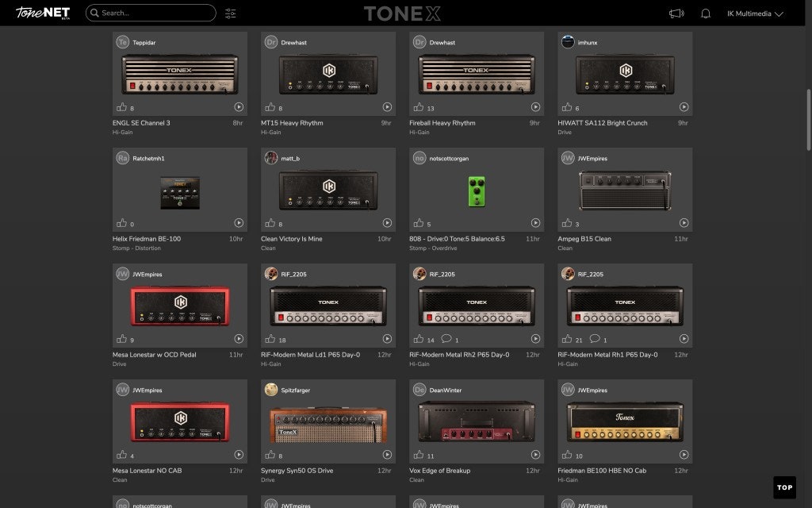The height and width of the screenshot is (508, 812).
Task: Open Spitzfarger's profile avatar
Action: (271, 390)
